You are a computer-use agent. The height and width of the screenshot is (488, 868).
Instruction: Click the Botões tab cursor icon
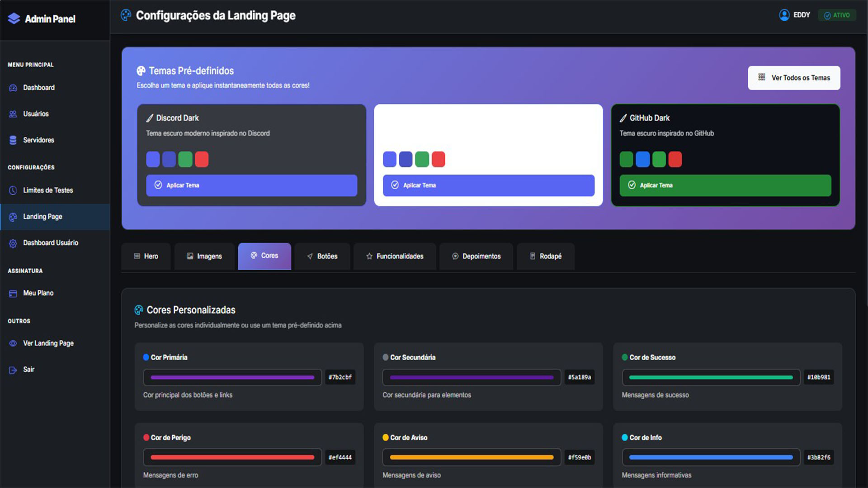pos(310,256)
